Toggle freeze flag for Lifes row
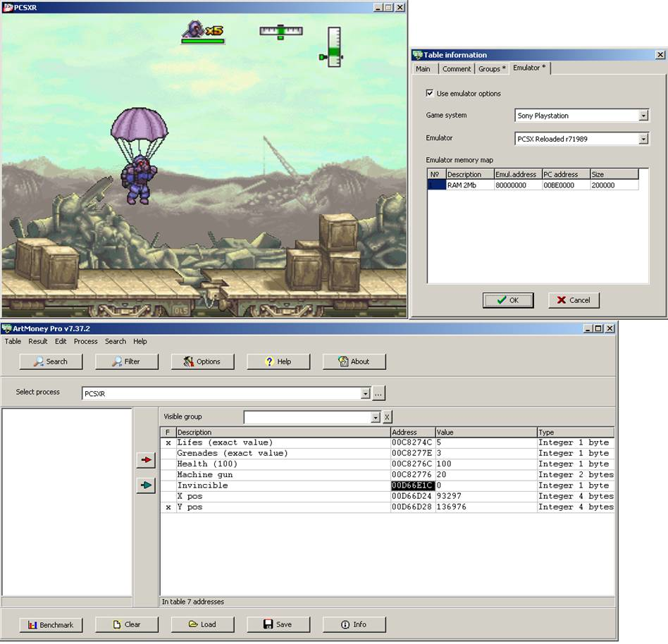The width and height of the screenshot is (668, 644). [168, 443]
